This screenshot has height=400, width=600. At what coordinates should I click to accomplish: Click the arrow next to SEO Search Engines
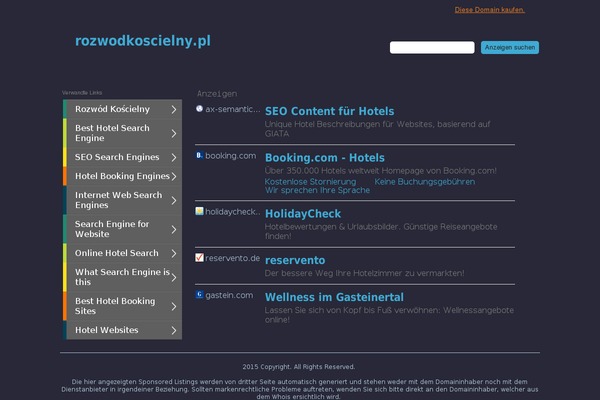[x=174, y=157]
